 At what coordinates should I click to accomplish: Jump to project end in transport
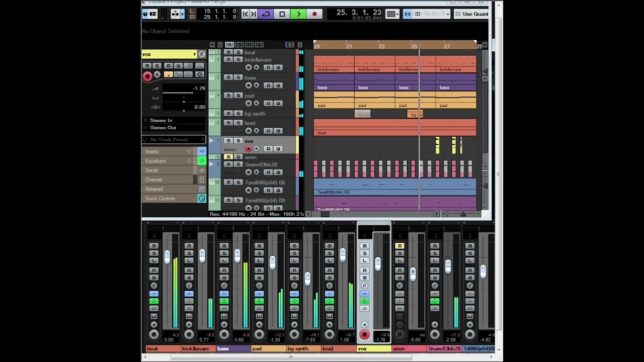click(253, 14)
